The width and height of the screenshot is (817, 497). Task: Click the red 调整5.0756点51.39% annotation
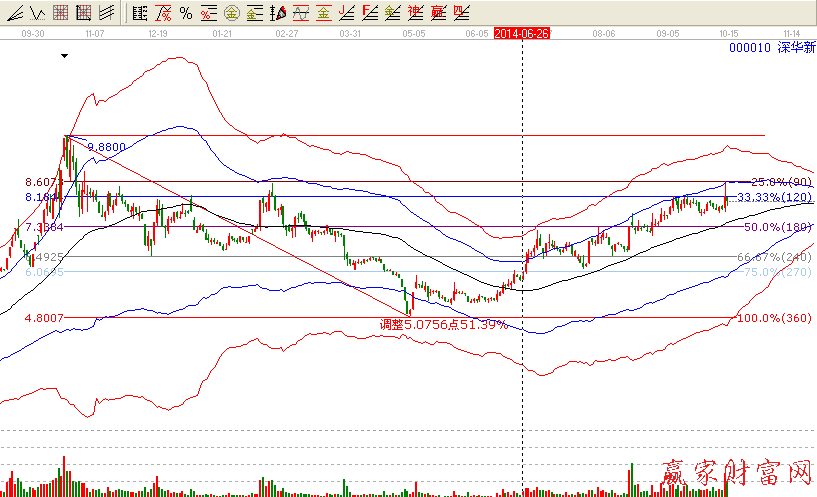coord(443,325)
